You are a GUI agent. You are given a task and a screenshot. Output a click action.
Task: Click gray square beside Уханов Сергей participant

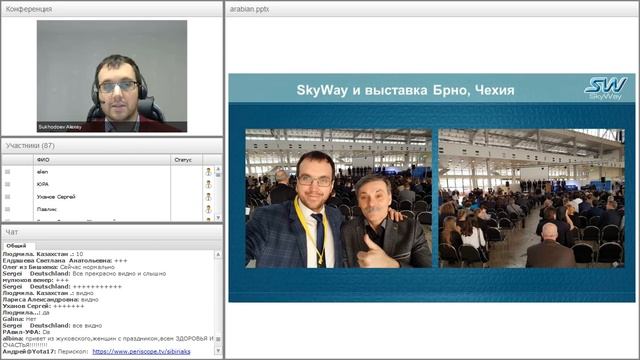click(7, 197)
